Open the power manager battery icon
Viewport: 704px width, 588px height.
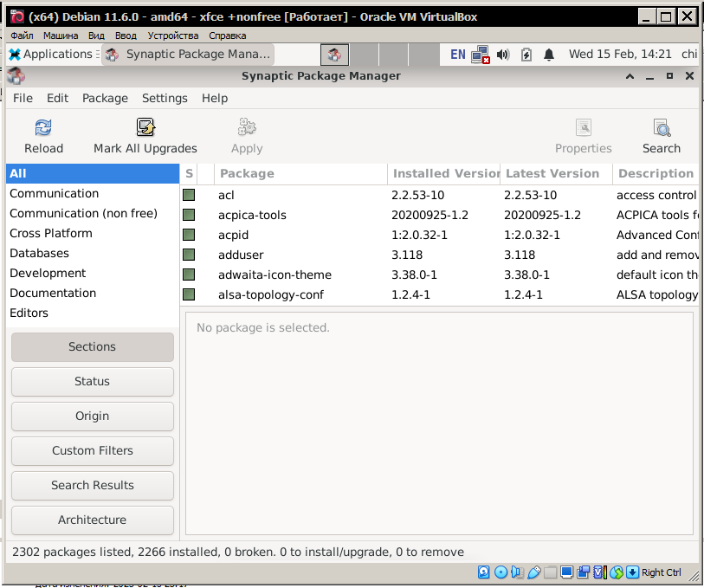click(x=526, y=55)
